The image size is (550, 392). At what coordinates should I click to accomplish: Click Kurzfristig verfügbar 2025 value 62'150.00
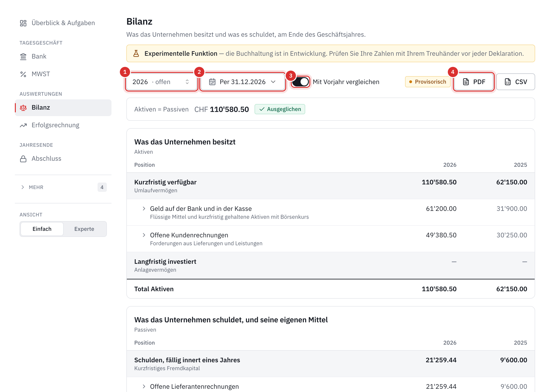(x=512, y=182)
